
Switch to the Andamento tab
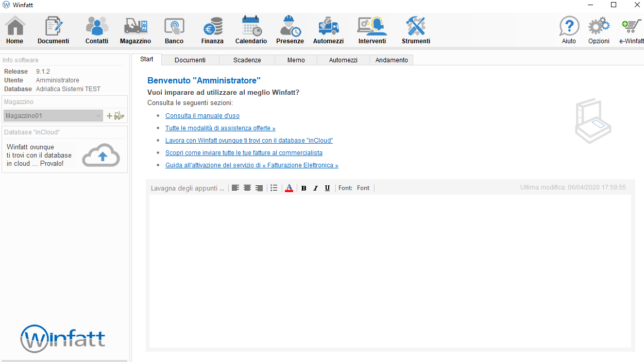tap(392, 60)
